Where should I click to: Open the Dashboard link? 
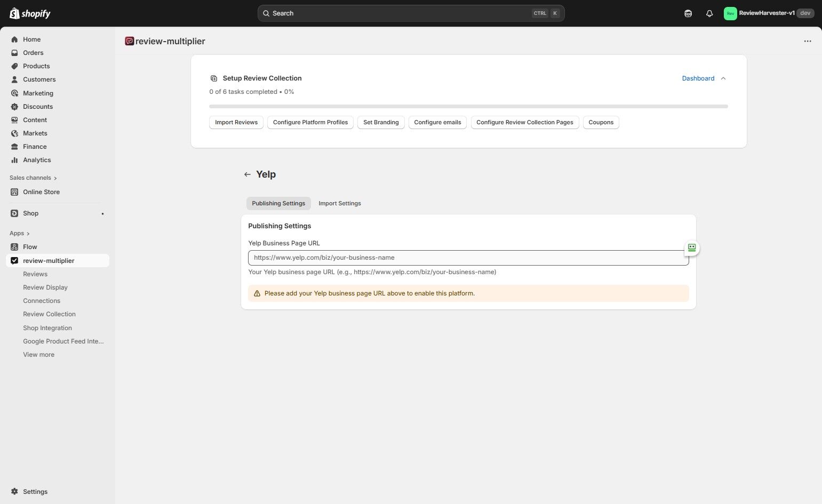tap(698, 78)
